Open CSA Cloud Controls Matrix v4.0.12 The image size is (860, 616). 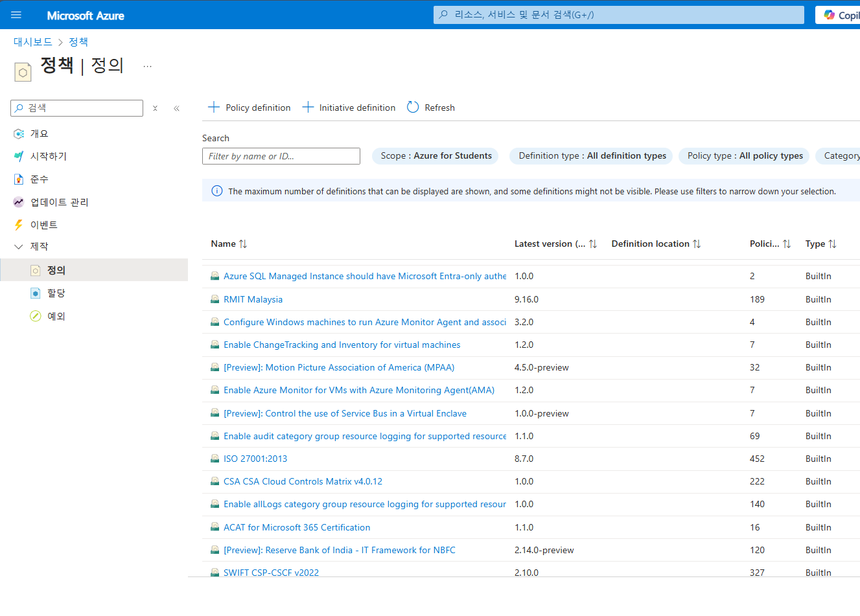tap(303, 481)
